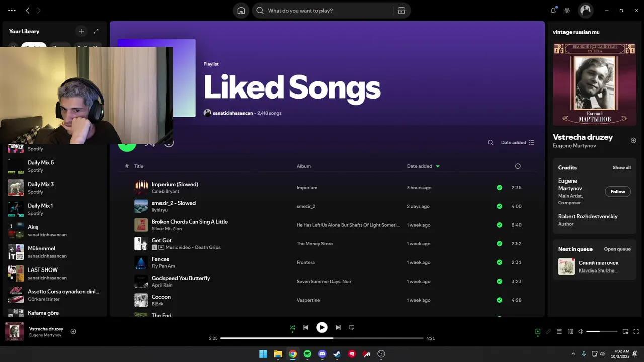Click 'Show all' credits

[x=621, y=167]
